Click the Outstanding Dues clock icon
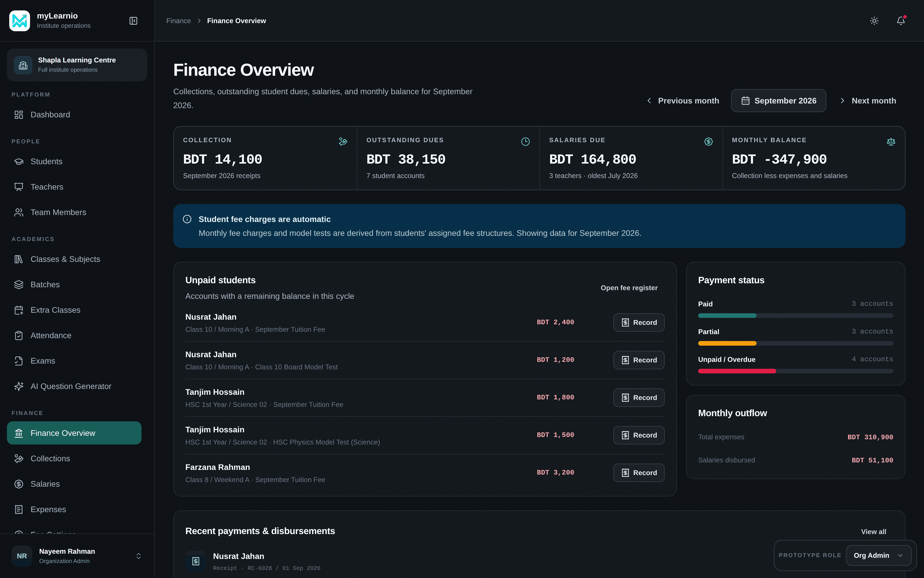 (x=526, y=141)
